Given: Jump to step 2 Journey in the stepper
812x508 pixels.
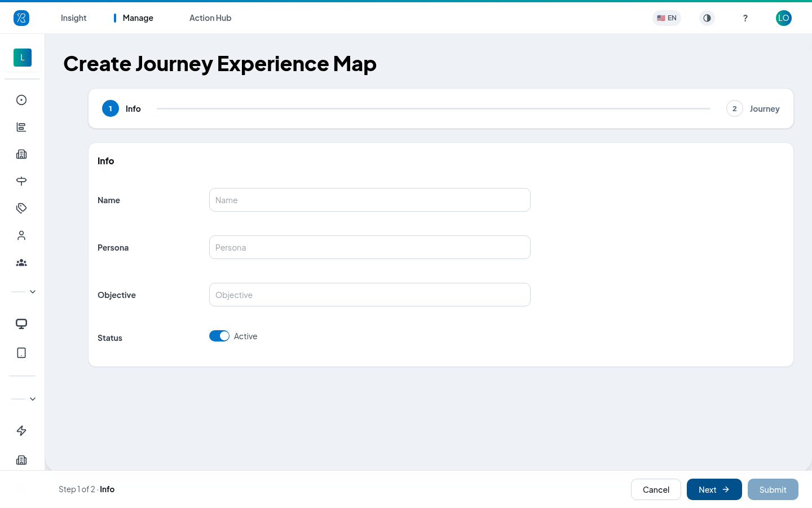Looking at the screenshot, I should [x=753, y=108].
